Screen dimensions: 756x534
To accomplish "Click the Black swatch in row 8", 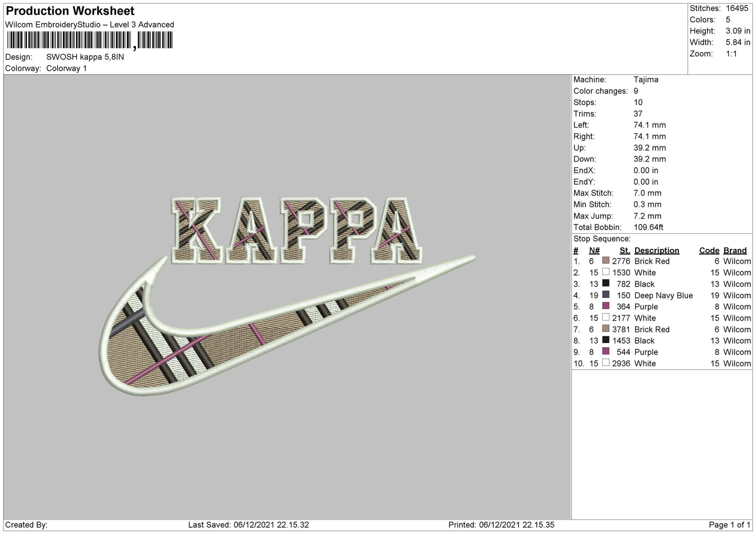I will click(606, 340).
